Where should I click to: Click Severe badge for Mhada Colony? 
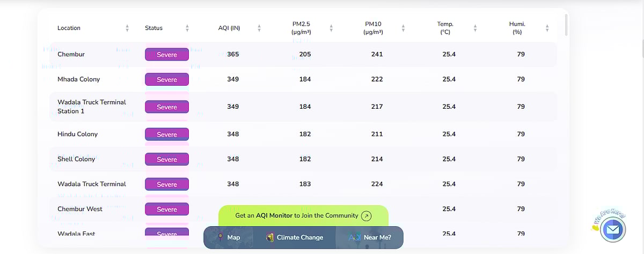167,79
